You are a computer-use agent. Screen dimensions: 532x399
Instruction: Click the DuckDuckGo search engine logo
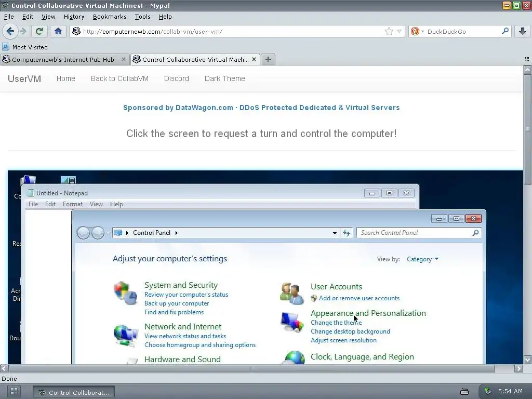pos(415,32)
